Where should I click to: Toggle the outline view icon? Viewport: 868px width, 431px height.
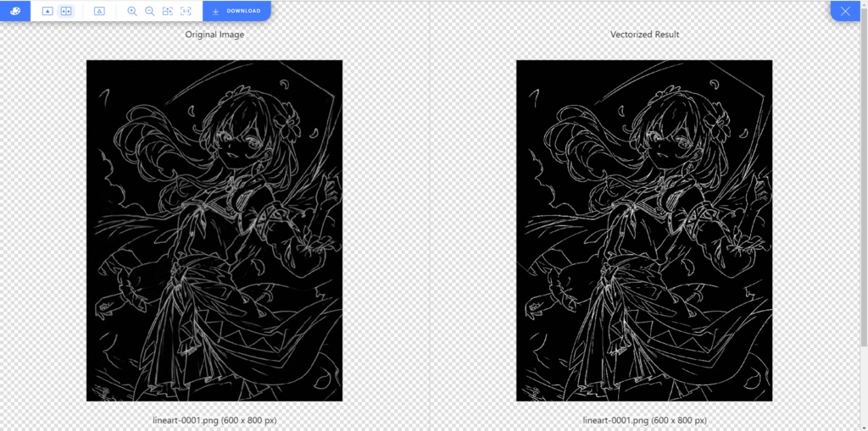(x=100, y=11)
